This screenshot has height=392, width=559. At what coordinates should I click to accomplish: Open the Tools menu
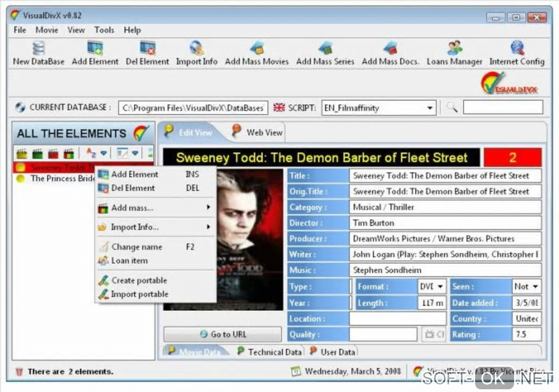tap(104, 30)
